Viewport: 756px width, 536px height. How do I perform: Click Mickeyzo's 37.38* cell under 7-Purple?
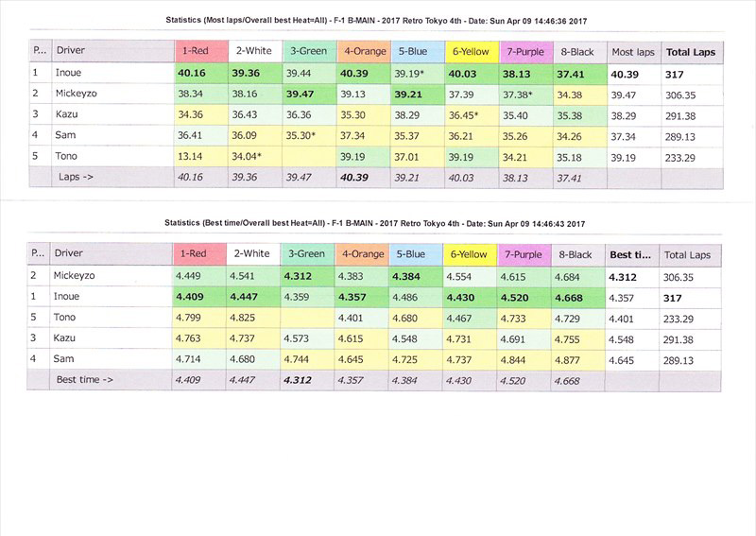coord(520,94)
